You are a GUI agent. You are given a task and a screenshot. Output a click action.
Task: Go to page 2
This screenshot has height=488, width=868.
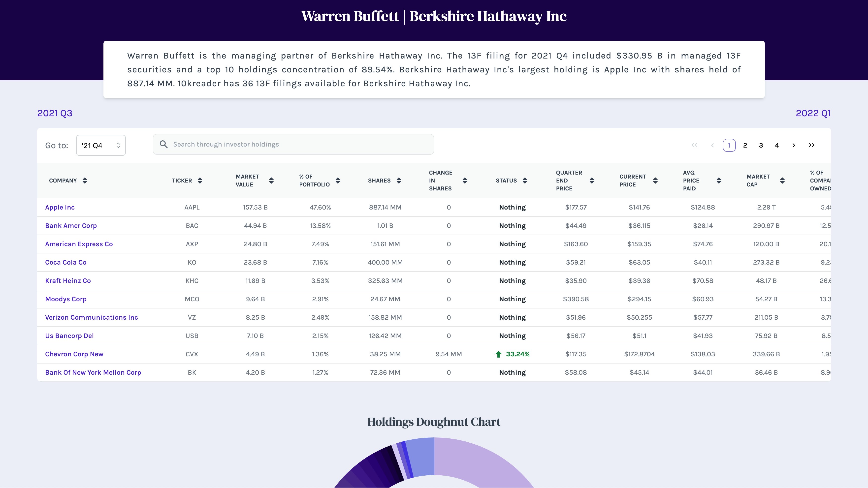click(745, 145)
